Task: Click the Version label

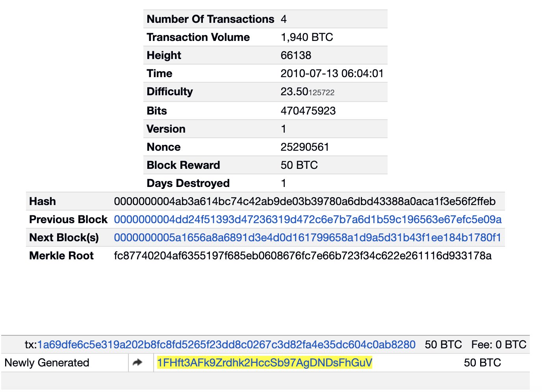Action: point(166,129)
